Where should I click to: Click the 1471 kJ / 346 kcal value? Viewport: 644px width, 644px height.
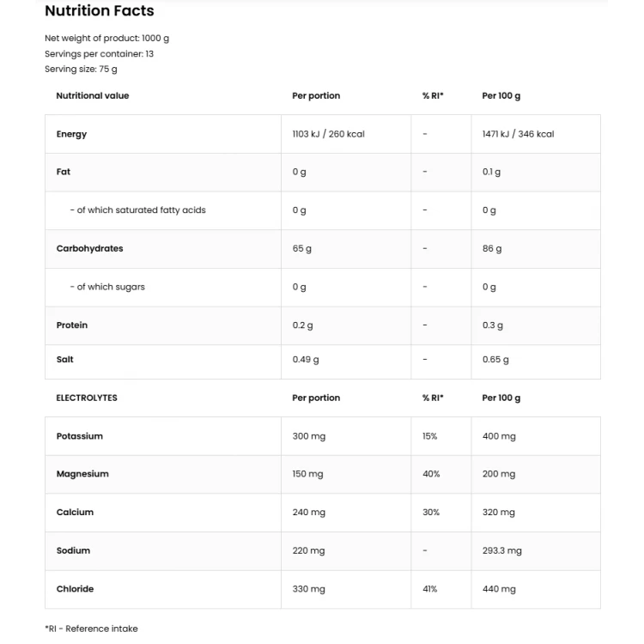coord(519,134)
